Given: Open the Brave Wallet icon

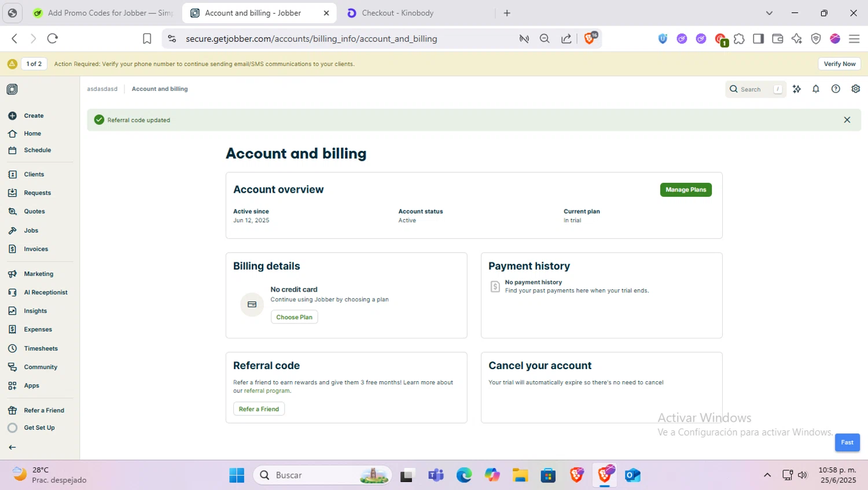Looking at the screenshot, I should point(777,39).
